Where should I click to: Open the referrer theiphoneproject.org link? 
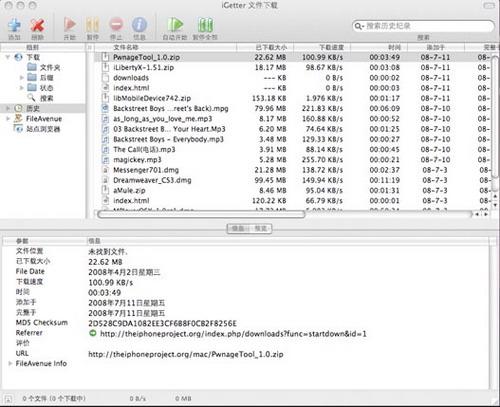pos(233,334)
